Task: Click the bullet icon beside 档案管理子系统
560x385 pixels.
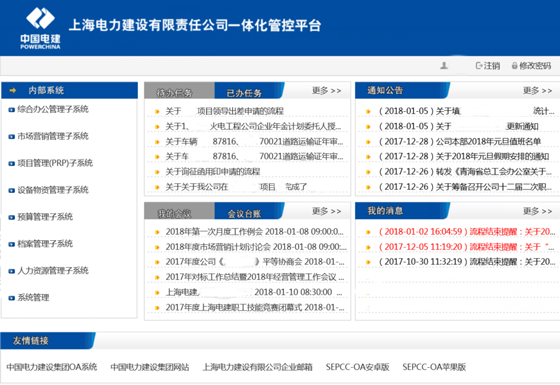Action: point(11,244)
